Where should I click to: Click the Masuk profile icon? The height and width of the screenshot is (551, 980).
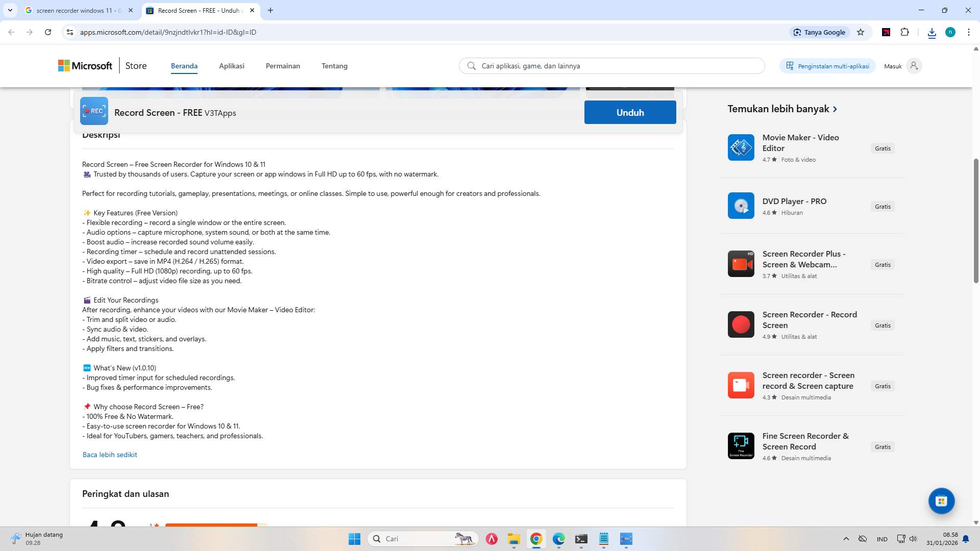tap(914, 66)
